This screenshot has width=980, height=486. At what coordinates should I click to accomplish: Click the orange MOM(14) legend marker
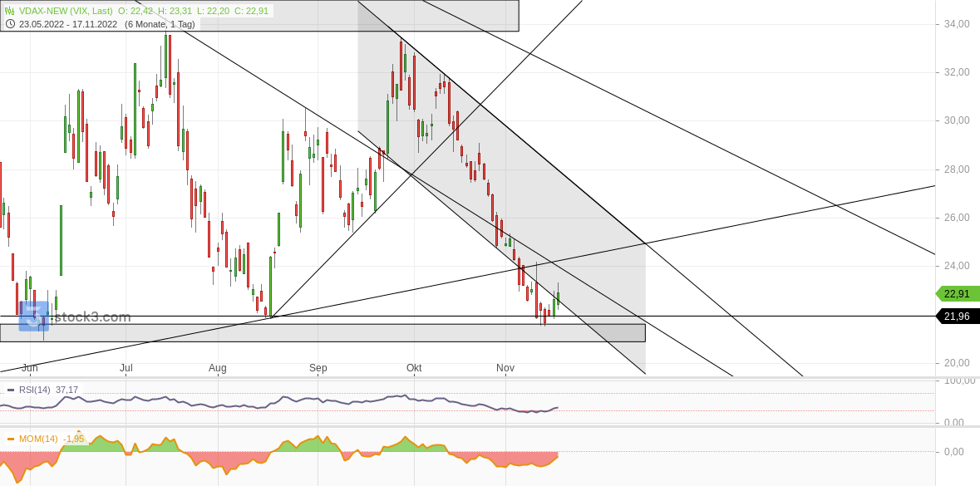[x=11, y=439]
